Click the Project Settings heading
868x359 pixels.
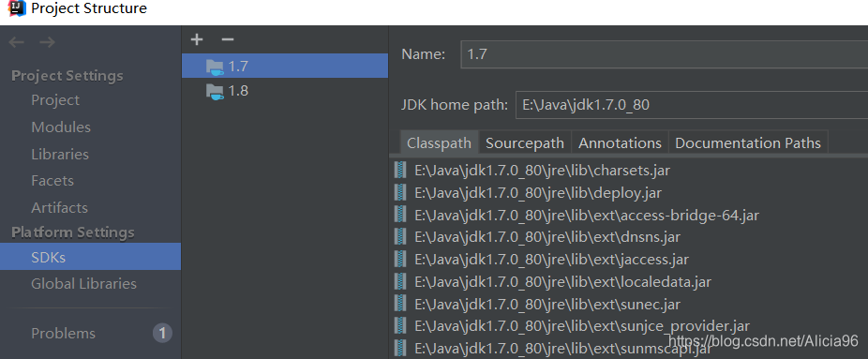(x=67, y=76)
